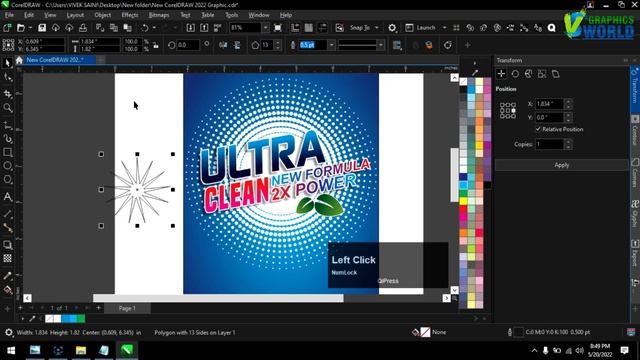Increase the polygon sides stepper

pos(278,42)
